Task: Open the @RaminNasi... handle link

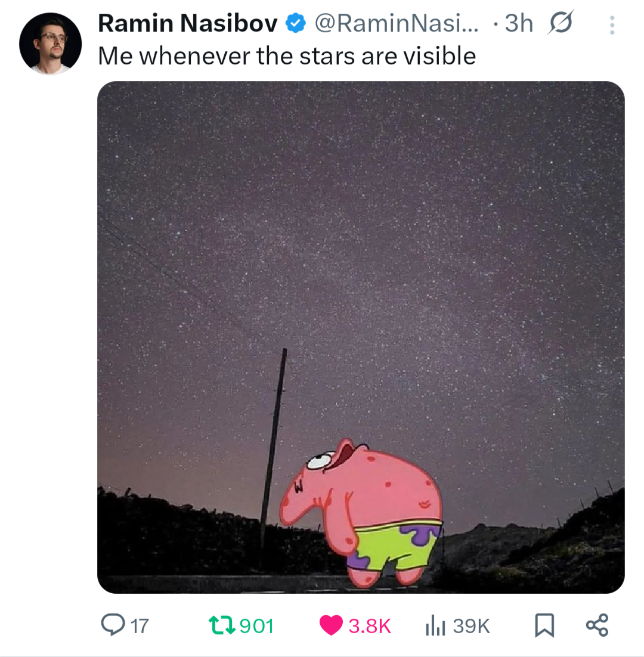Action: point(397,23)
